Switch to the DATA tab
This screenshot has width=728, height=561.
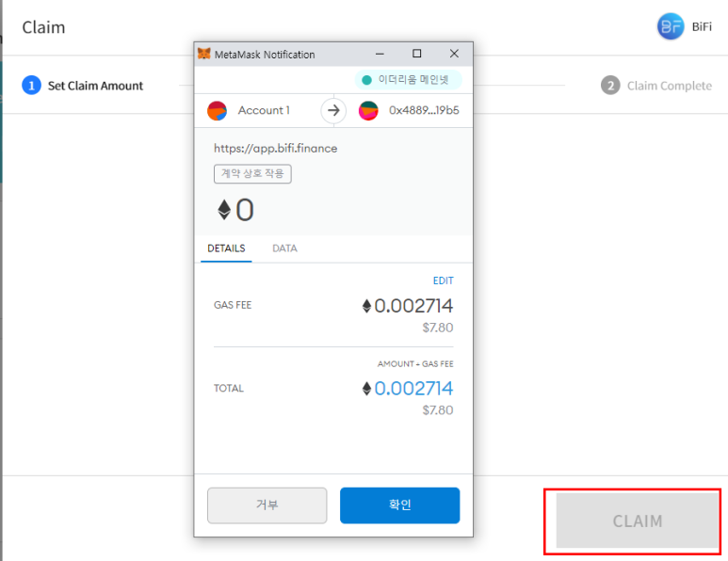(284, 248)
